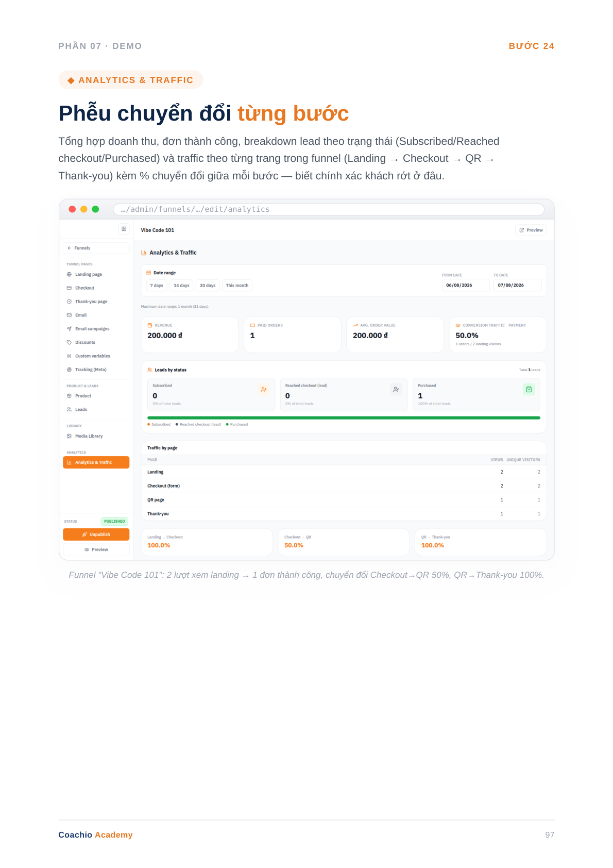Click the orange Unpublish button
The image size is (613, 868).
click(96, 535)
